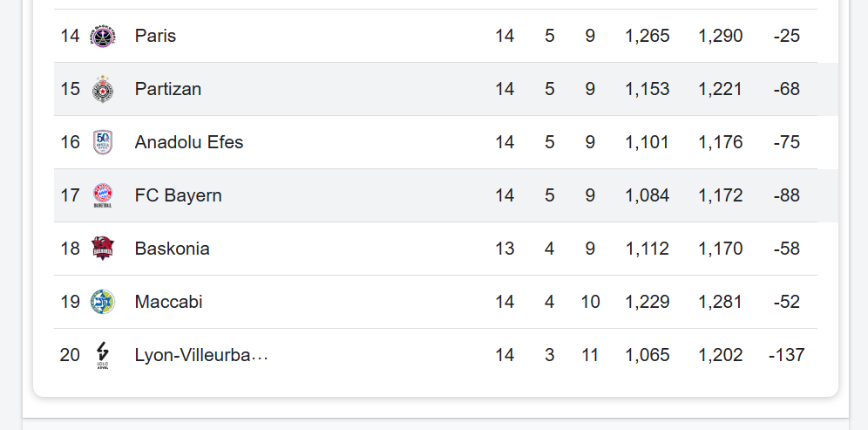
Task: Click the Partizan team logo icon
Action: pyautogui.click(x=103, y=90)
